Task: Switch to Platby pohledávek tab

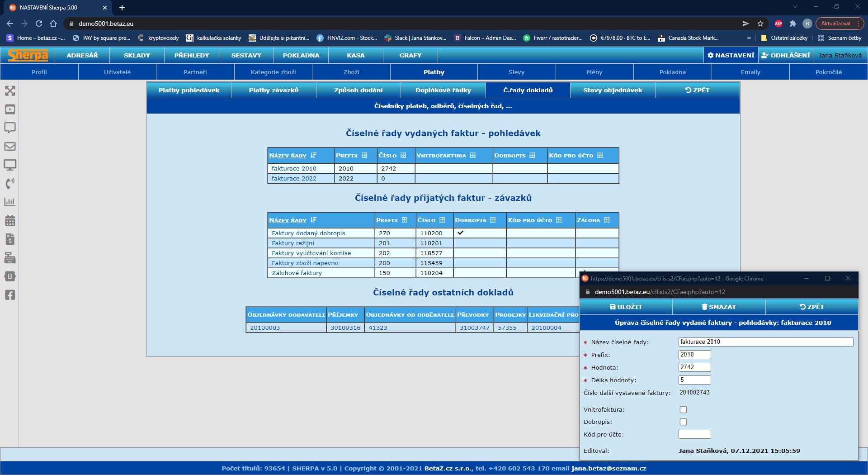Action: click(x=189, y=90)
